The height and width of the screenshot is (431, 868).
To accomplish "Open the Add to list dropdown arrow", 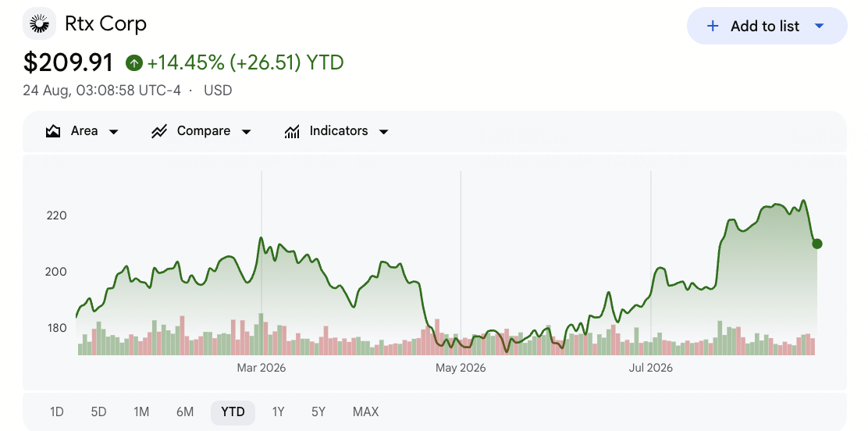I will [x=820, y=26].
